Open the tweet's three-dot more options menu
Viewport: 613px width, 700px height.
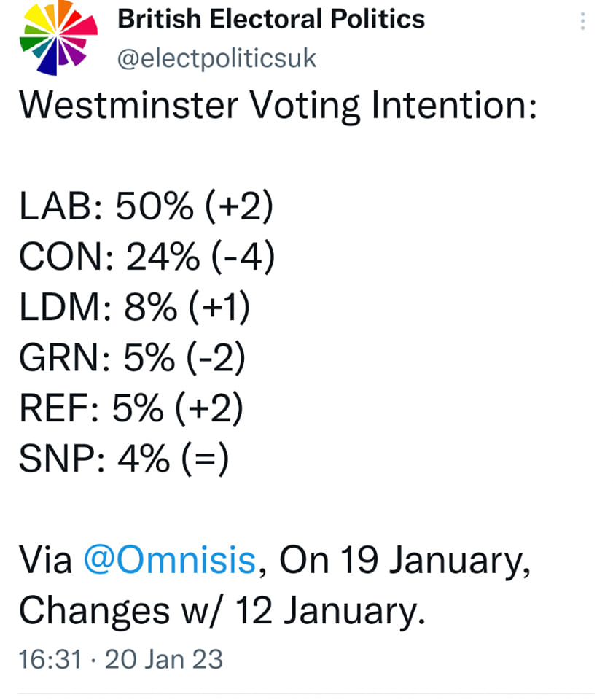point(582,22)
